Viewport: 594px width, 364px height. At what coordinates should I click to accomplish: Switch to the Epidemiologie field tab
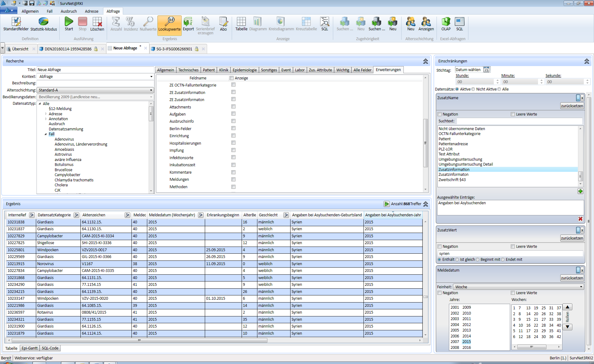pyautogui.click(x=244, y=70)
